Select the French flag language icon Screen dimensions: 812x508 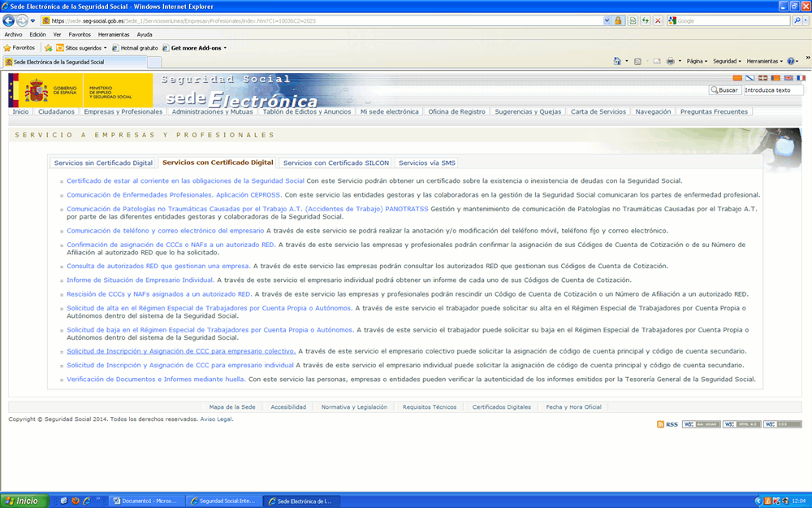pos(801,78)
